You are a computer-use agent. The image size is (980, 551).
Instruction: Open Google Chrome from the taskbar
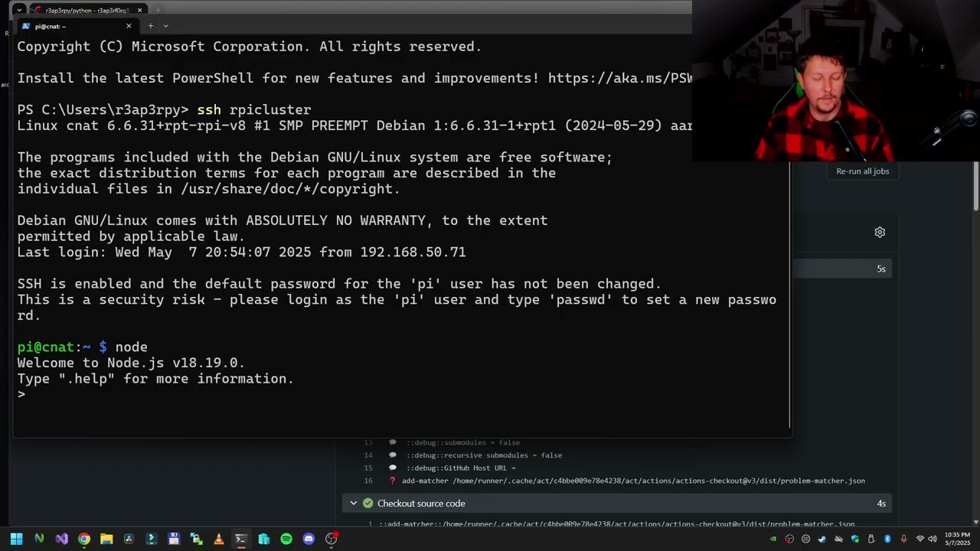(84, 539)
